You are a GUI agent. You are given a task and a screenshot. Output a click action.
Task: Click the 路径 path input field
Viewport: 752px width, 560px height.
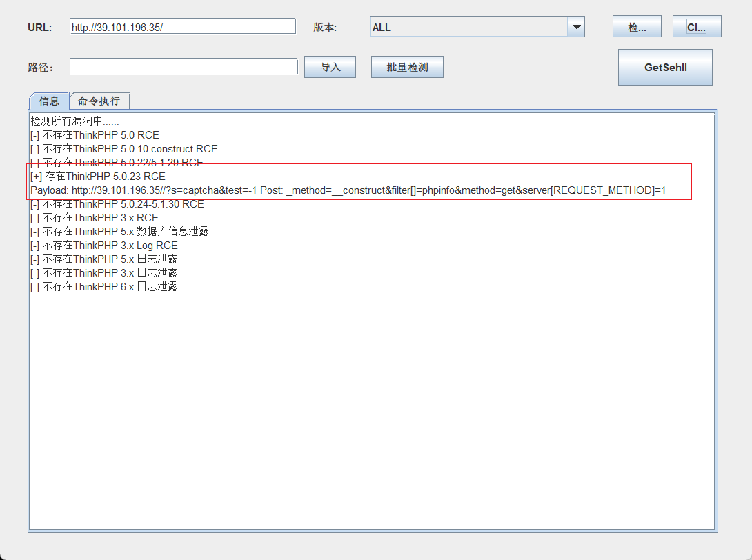(x=184, y=67)
